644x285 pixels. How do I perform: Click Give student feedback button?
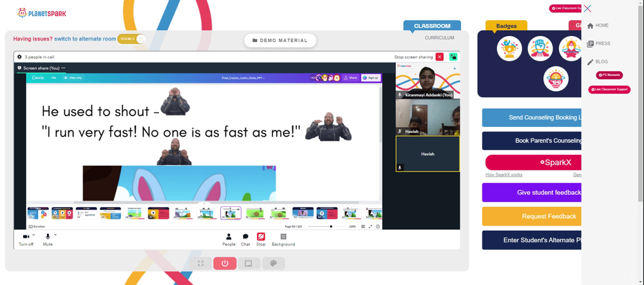tap(532, 192)
